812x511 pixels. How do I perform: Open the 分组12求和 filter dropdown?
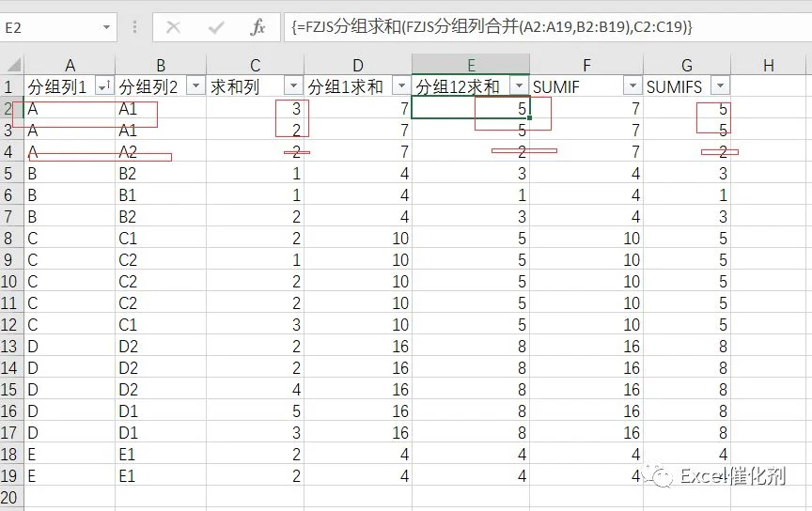coord(519,85)
